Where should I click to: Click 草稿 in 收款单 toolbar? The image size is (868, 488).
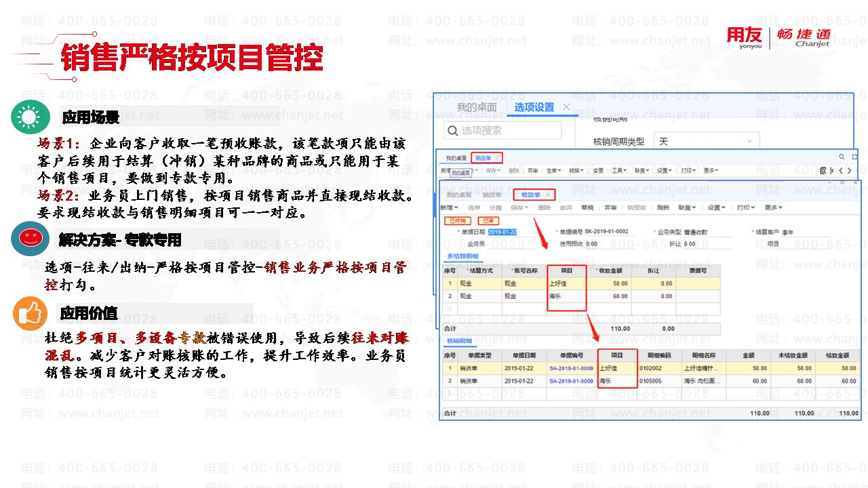click(587, 207)
